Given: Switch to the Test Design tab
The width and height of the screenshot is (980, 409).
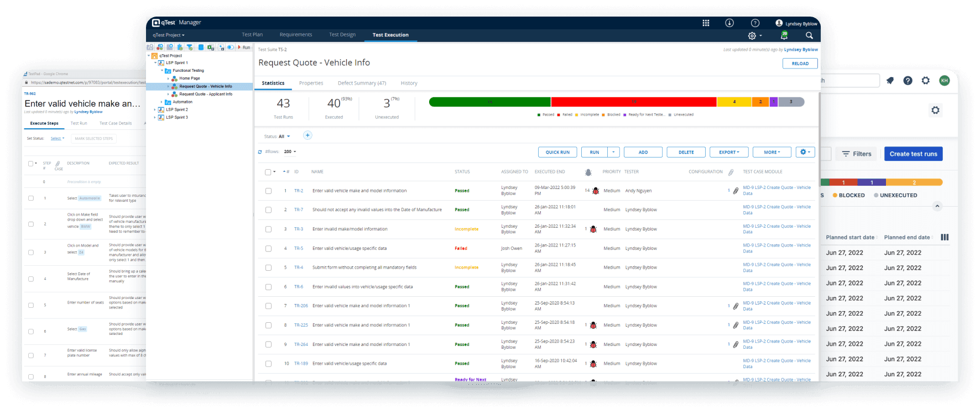Looking at the screenshot, I should click(342, 35).
